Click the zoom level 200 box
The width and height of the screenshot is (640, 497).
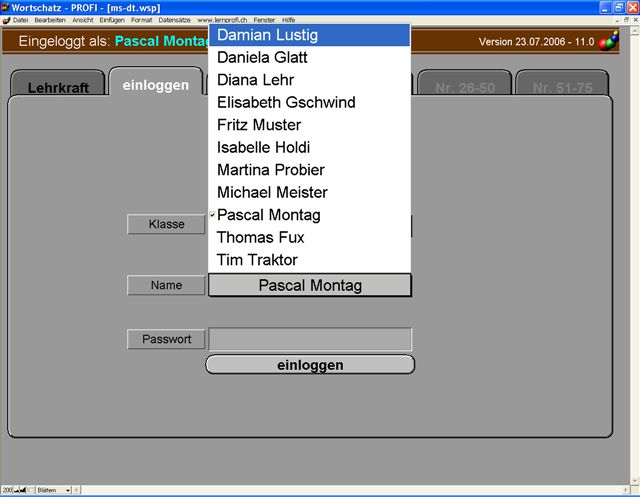[x=7, y=490]
